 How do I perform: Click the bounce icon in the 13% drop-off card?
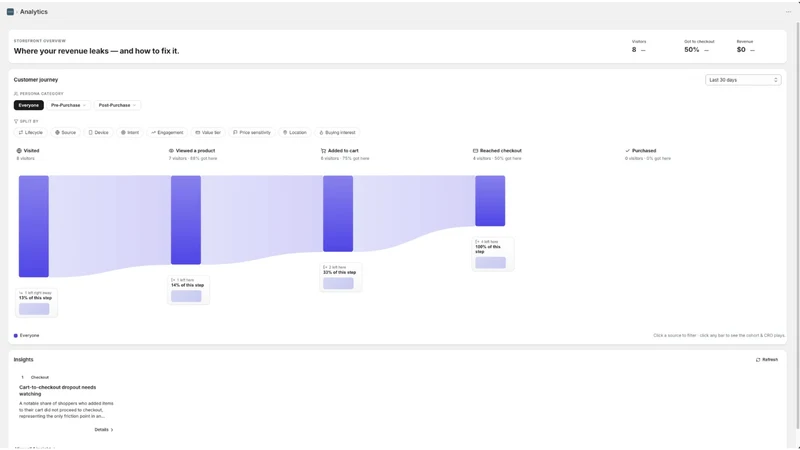(x=21, y=293)
